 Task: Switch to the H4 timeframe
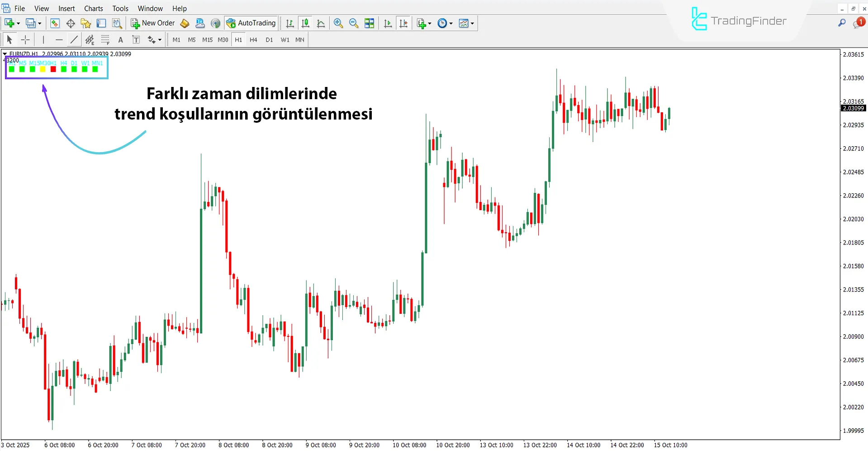coord(253,40)
